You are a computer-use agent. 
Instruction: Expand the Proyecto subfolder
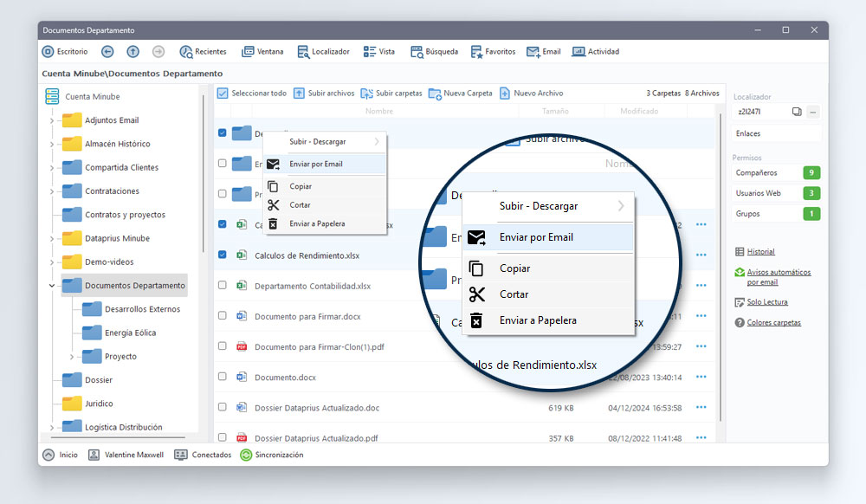(72, 357)
